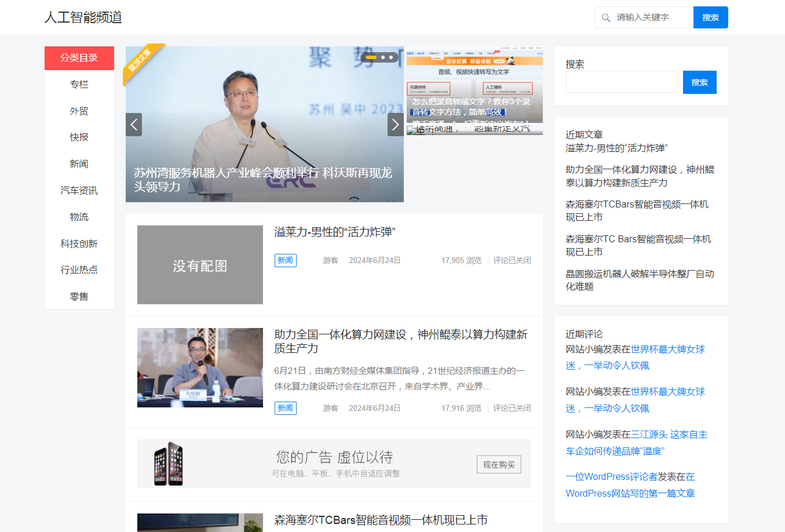Click the blue 搜索 button in header
This screenshot has width=785, height=532.
[711, 17]
